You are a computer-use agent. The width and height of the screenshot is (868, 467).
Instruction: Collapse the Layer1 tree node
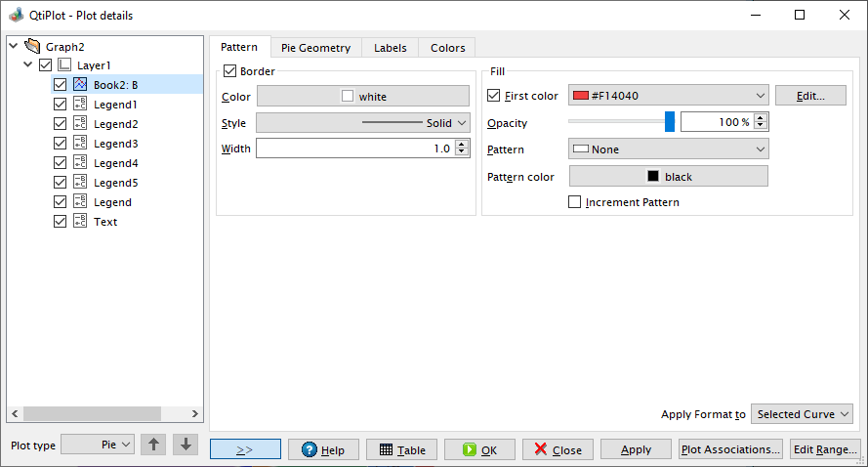27,64
